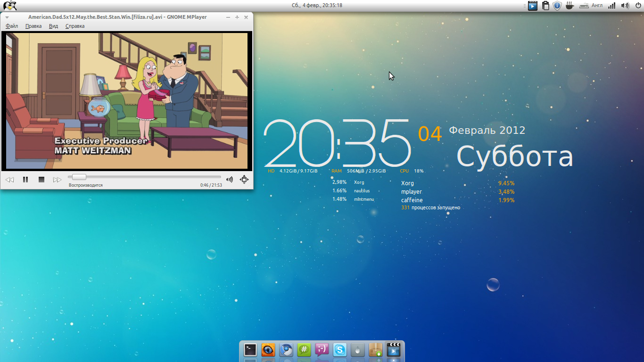The image size is (644, 362).
Task: Click the CPU 18% readout
Action: [412, 171]
